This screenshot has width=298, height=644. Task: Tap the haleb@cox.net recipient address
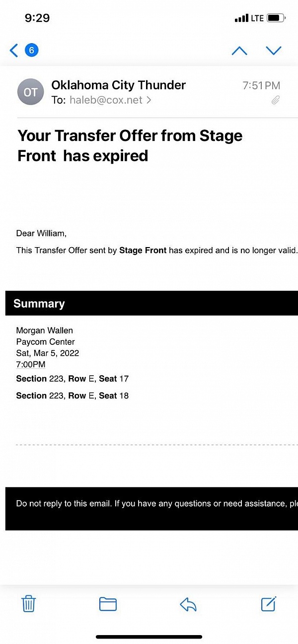click(x=106, y=100)
